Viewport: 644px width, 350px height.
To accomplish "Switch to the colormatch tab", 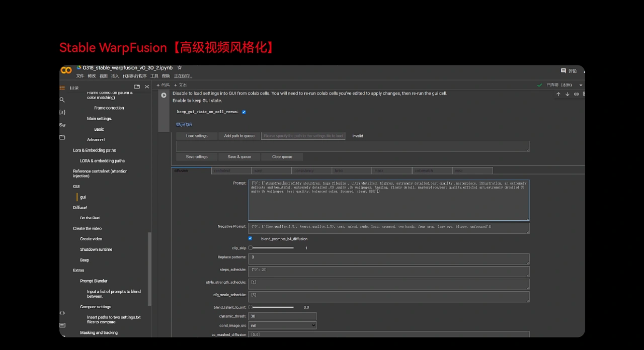I will point(432,171).
